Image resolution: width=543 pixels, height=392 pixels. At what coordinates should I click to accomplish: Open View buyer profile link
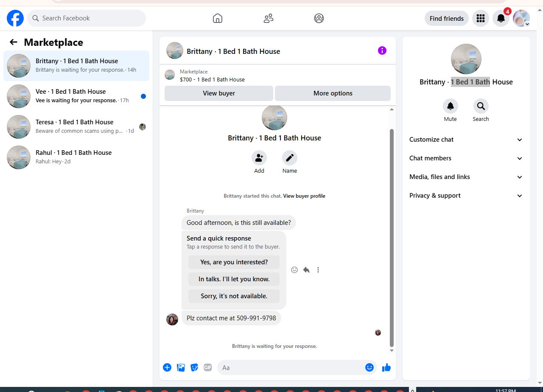point(304,196)
